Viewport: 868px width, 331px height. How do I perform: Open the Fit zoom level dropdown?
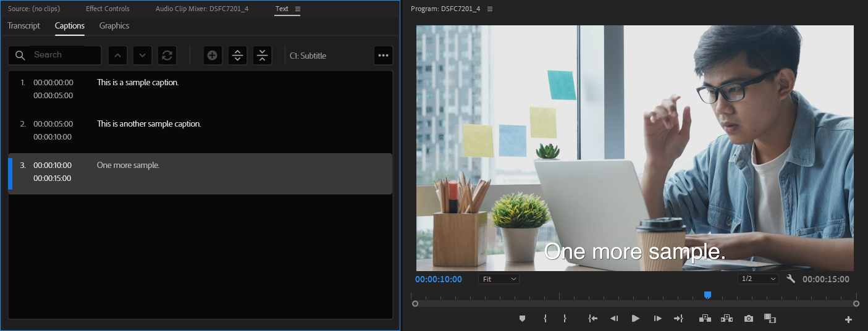tap(499, 279)
